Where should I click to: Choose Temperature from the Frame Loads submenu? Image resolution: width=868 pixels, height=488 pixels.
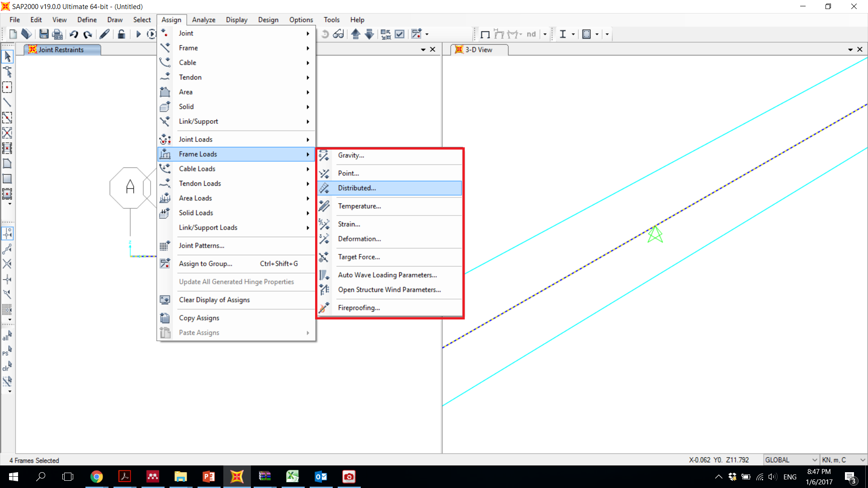389,206
